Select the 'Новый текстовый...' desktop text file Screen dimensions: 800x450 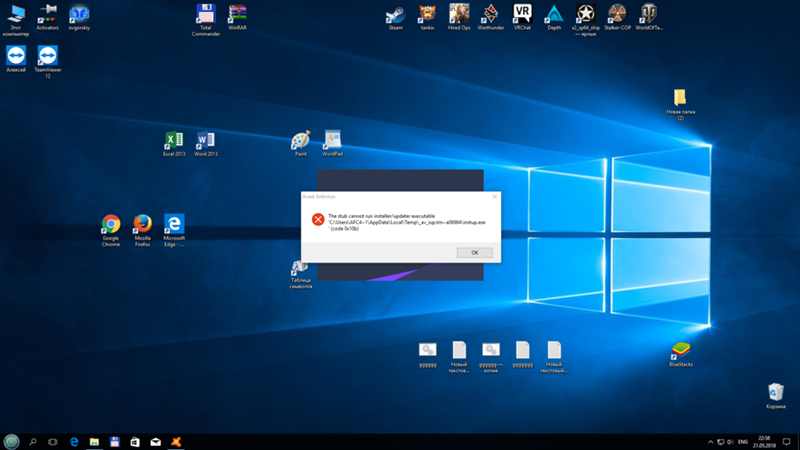554,358
